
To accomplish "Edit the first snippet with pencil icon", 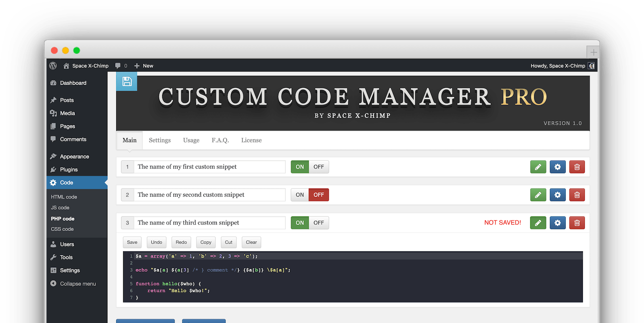I will point(538,167).
